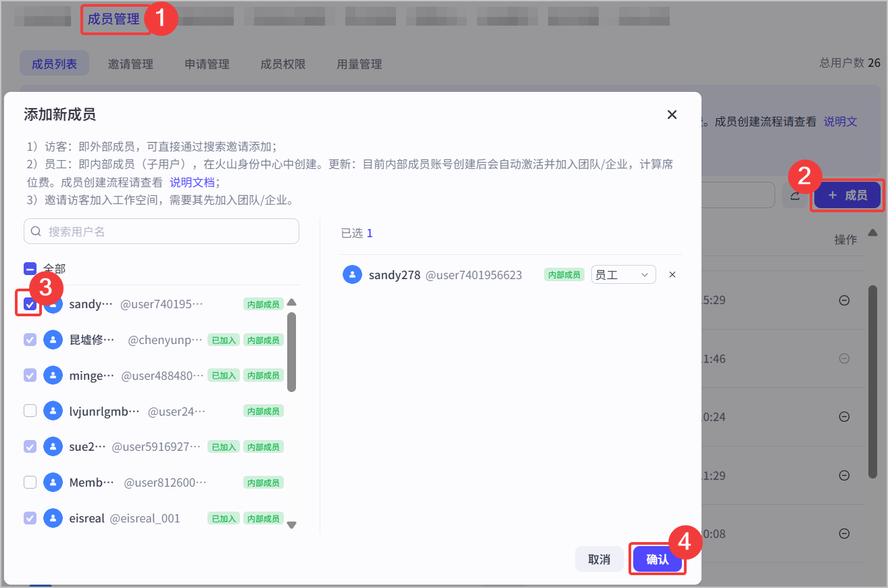Toggle the 全部 select-all checkbox
Image resolution: width=888 pixels, height=588 pixels.
tap(30, 268)
